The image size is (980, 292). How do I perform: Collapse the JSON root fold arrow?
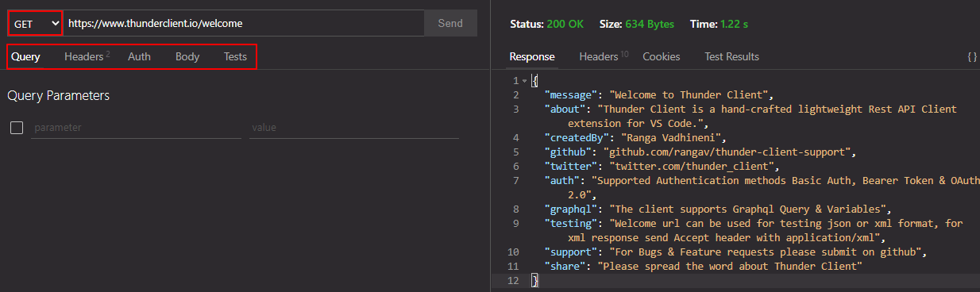tap(524, 81)
